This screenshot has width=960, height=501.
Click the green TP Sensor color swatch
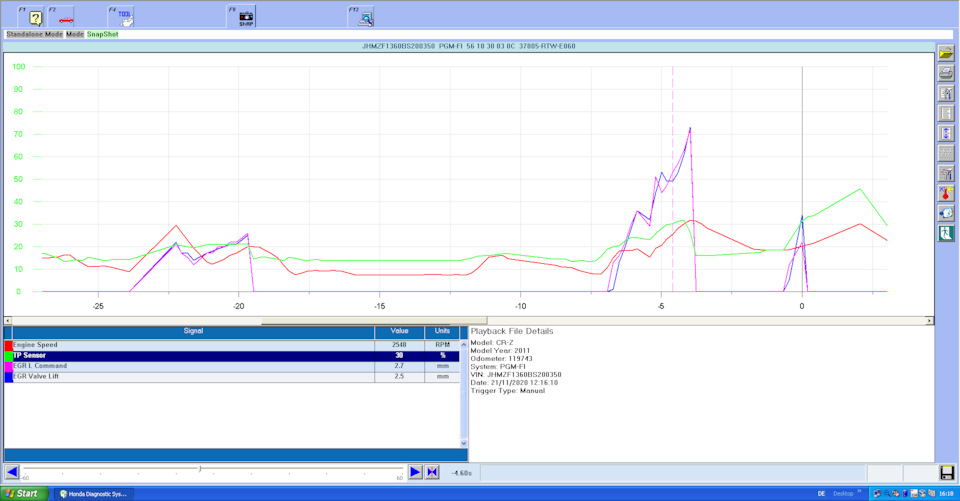click(x=9, y=356)
